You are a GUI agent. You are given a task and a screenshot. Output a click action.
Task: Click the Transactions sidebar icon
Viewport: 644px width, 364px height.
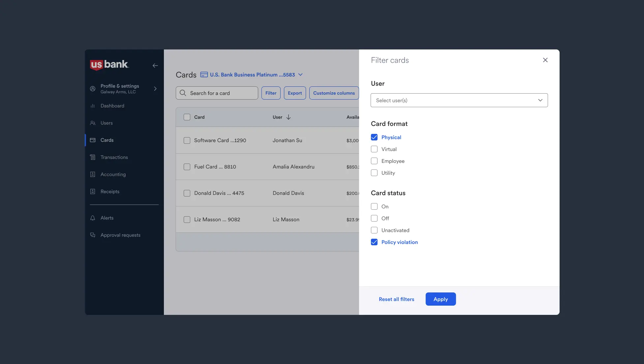93,157
